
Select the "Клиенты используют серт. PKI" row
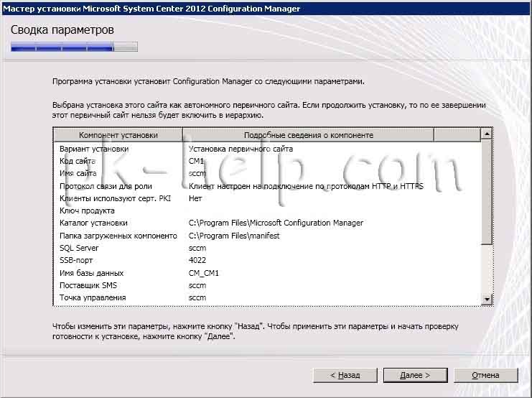click(x=267, y=198)
